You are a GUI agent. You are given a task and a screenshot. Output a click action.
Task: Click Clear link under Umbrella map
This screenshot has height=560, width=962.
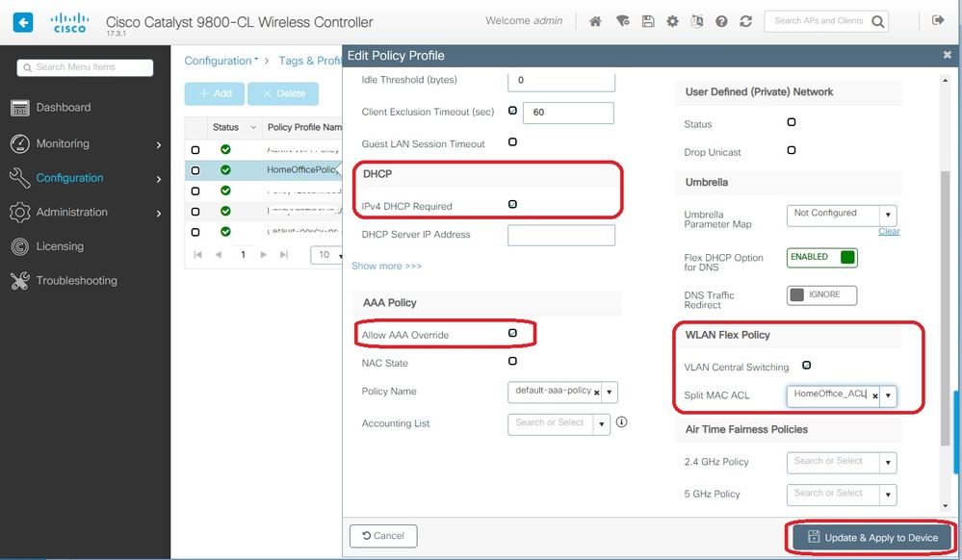[x=889, y=231]
